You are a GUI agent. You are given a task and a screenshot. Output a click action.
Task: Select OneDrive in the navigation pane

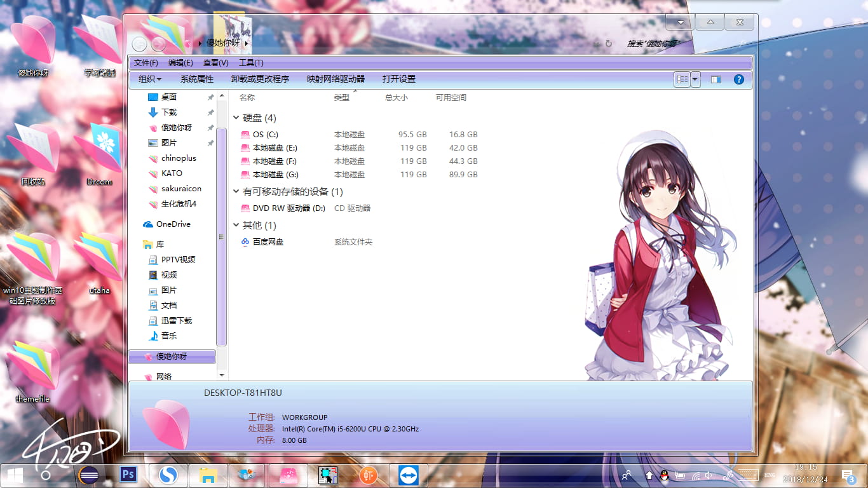[x=170, y=224]
